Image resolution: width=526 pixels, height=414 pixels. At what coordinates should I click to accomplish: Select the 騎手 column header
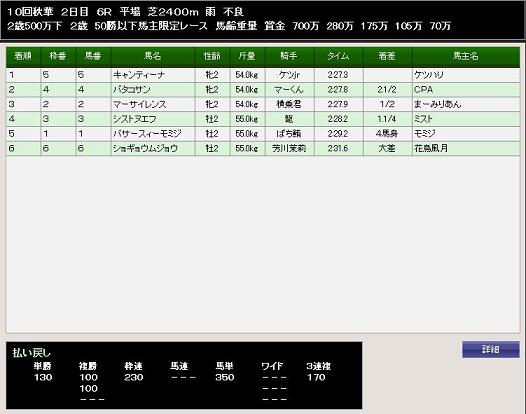point(290,56)
